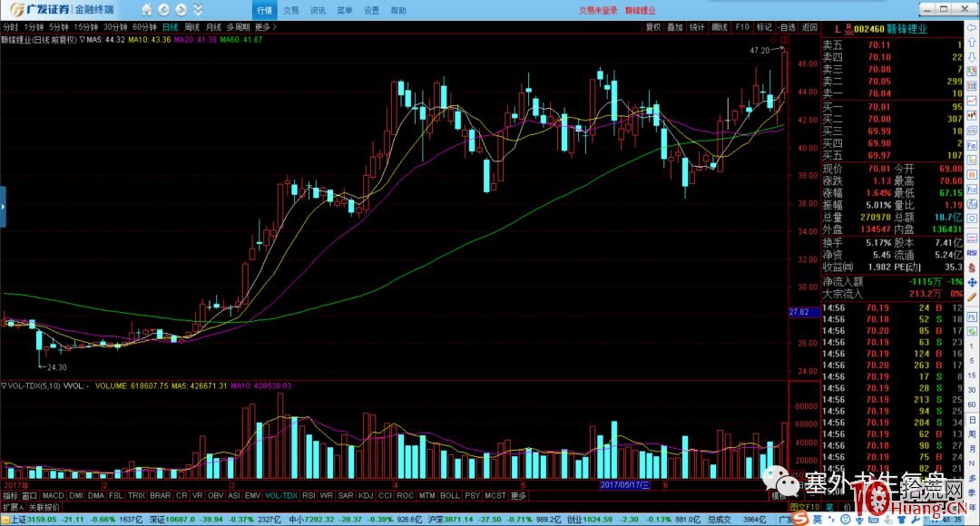The height and width of the screenshot is (526, 980).
Task: Select the 月线 monthly period
Action: click(213, 27)
